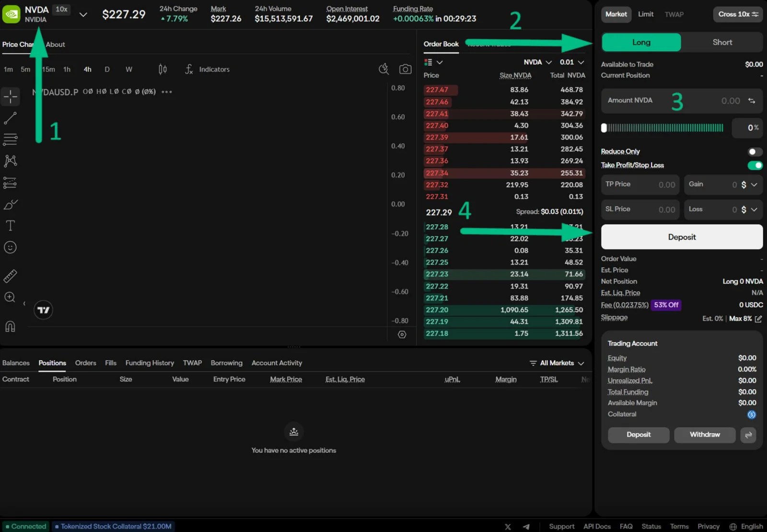The height and width of the screenshot is (532, 767).
Task: Open the X social link in footer
Action: (x=508, y=526)
